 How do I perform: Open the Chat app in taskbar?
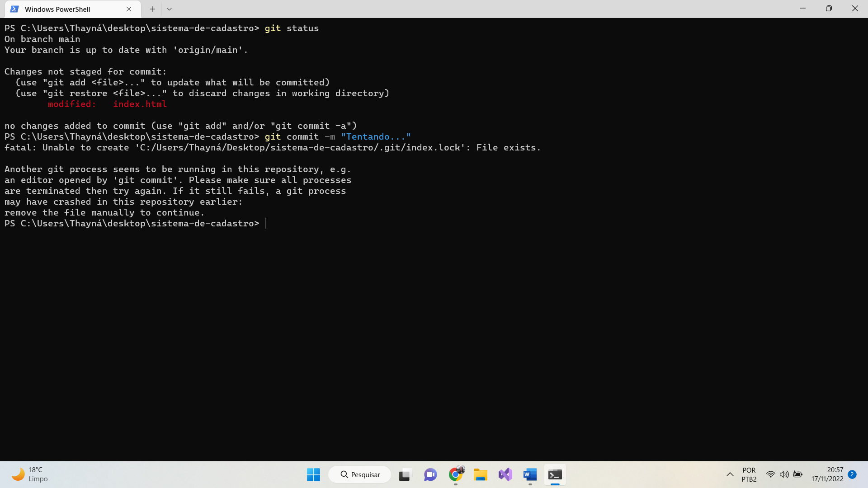click(430, 474)
